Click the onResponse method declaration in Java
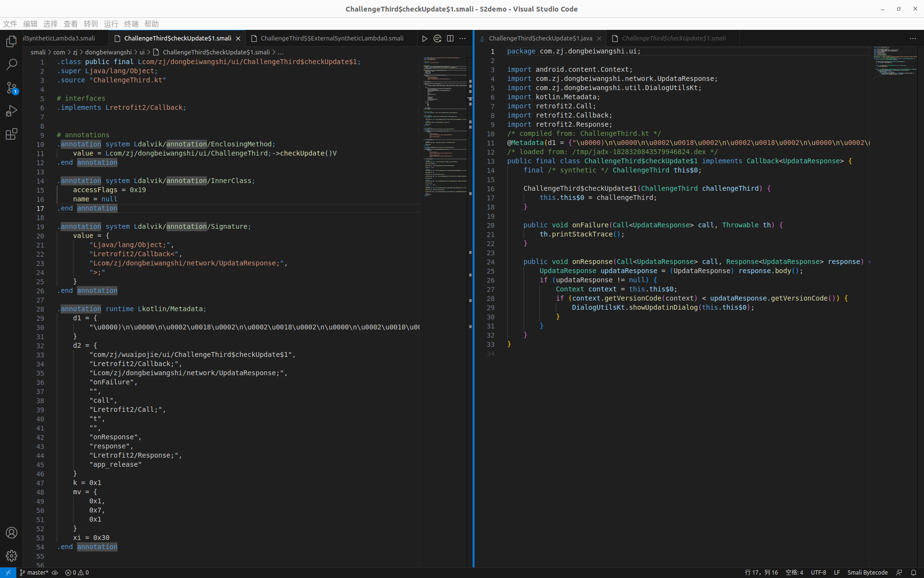 pos(697,262)
